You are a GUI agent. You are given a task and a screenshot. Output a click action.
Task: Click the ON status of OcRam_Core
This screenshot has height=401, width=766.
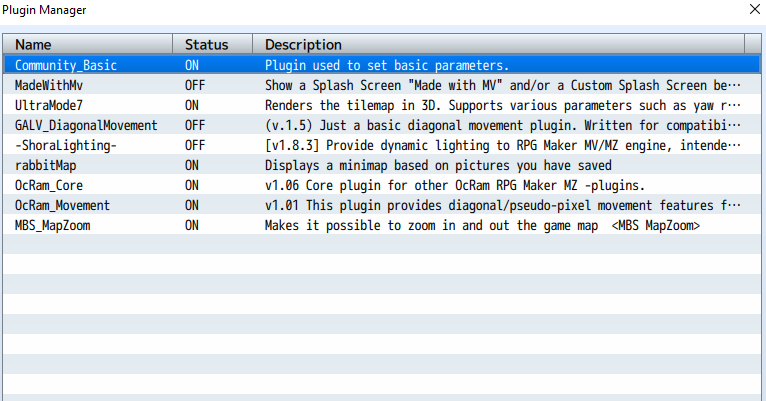192,186
